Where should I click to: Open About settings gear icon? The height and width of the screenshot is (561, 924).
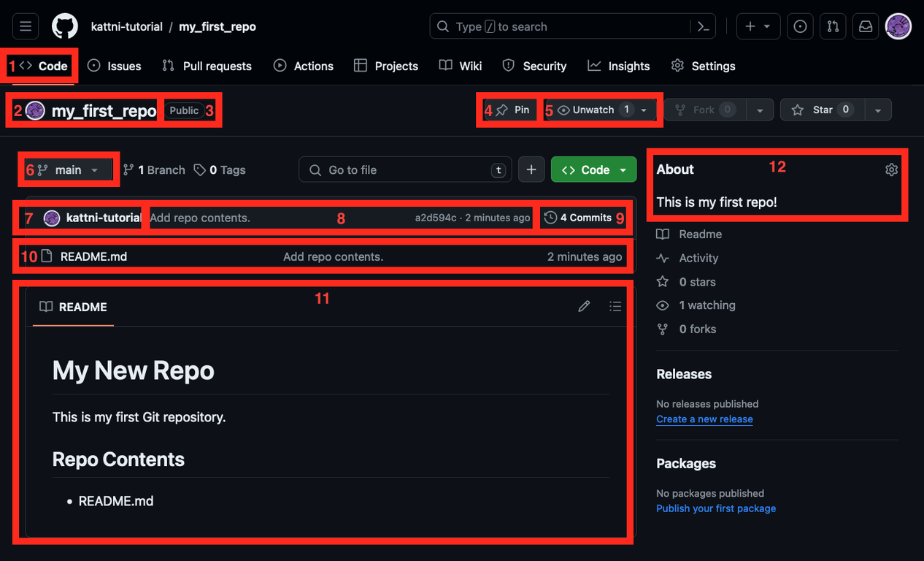[891, 169]
